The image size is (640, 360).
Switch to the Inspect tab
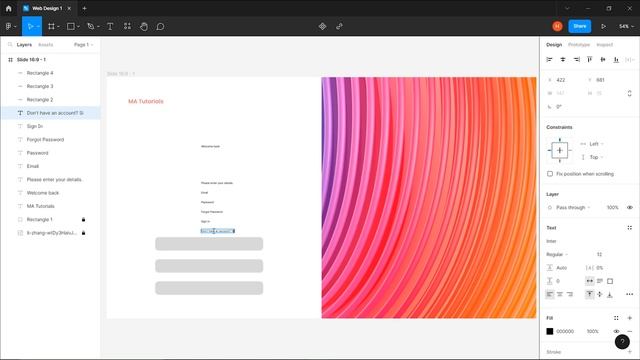[x=604, y=44]
